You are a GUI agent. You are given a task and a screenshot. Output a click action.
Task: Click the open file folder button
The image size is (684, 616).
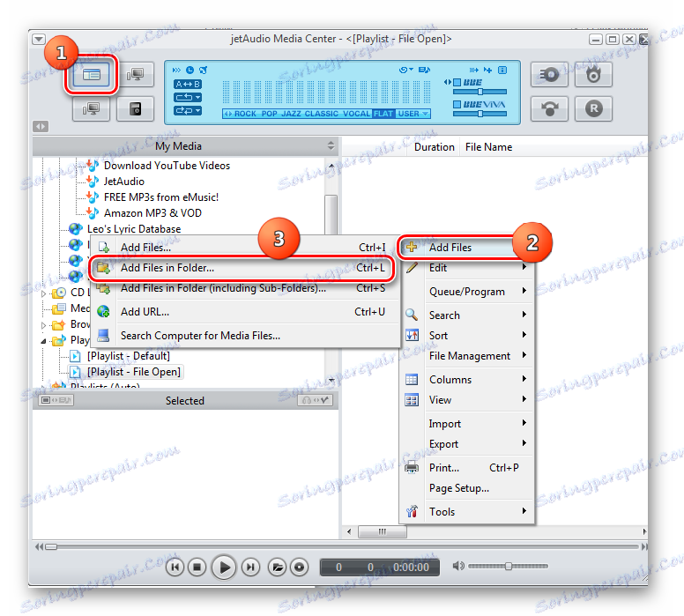(277, 568)
